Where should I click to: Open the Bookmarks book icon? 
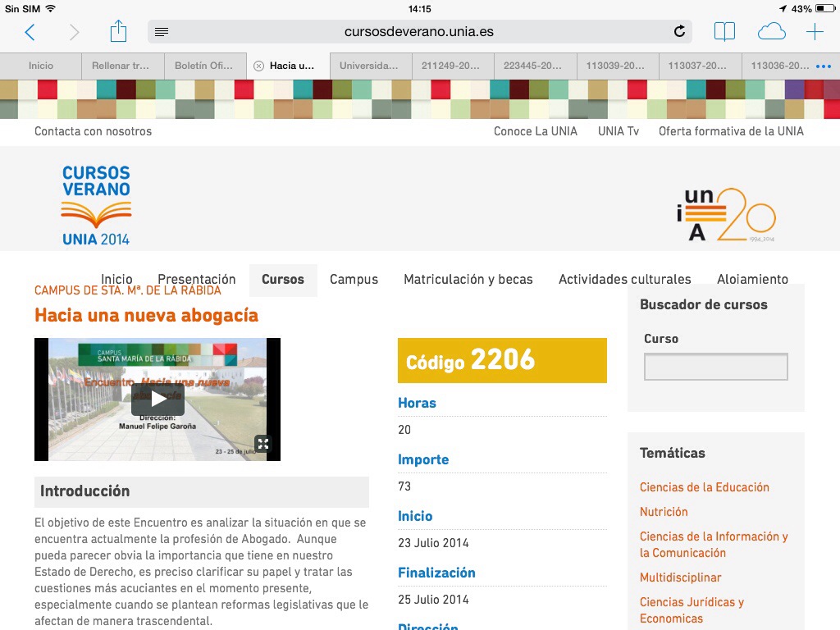click(724, 32)
